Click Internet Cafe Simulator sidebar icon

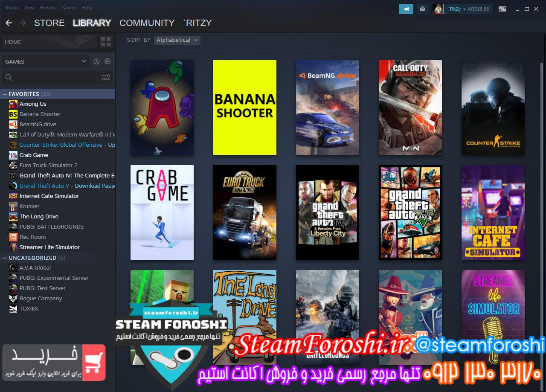click(x=13, y=196)
